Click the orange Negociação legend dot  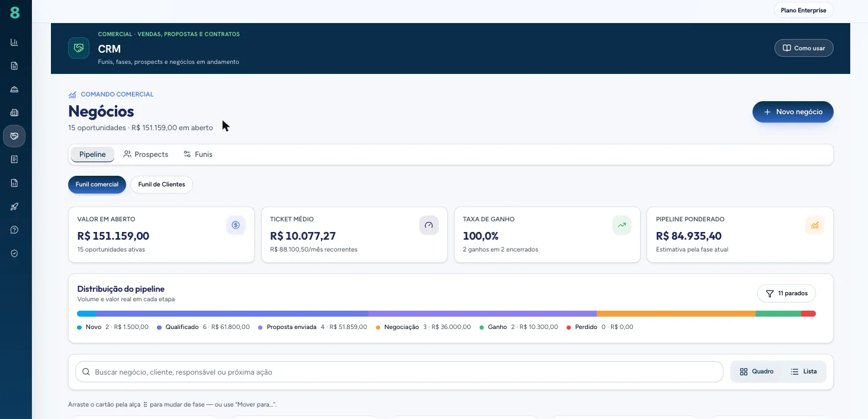coord(378,327)
